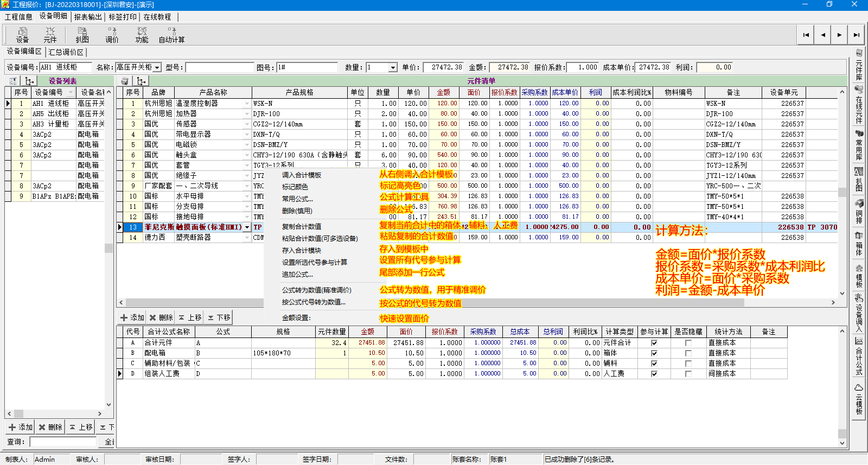This screenshot has width=868, height=465.
Task: Choose 调入合计模板 from context menu
Action: coord(302,175)
